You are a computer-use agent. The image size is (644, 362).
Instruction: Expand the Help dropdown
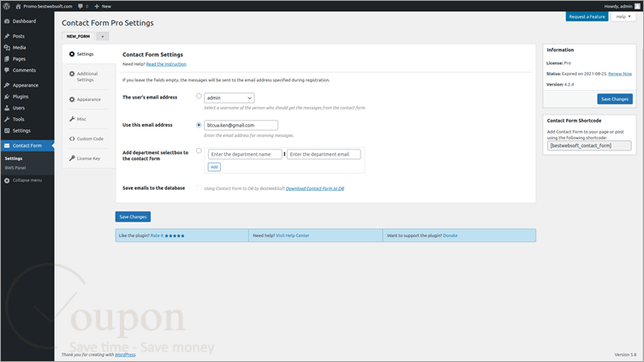click(623, 17)
